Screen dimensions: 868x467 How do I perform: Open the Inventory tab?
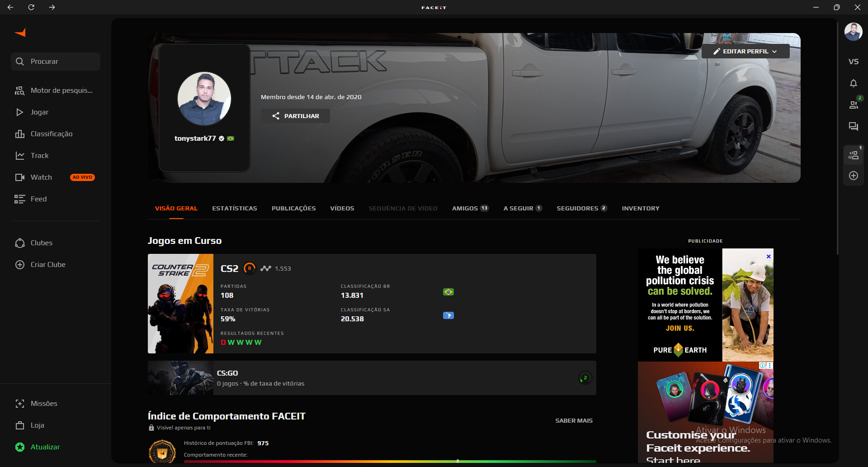641,209
